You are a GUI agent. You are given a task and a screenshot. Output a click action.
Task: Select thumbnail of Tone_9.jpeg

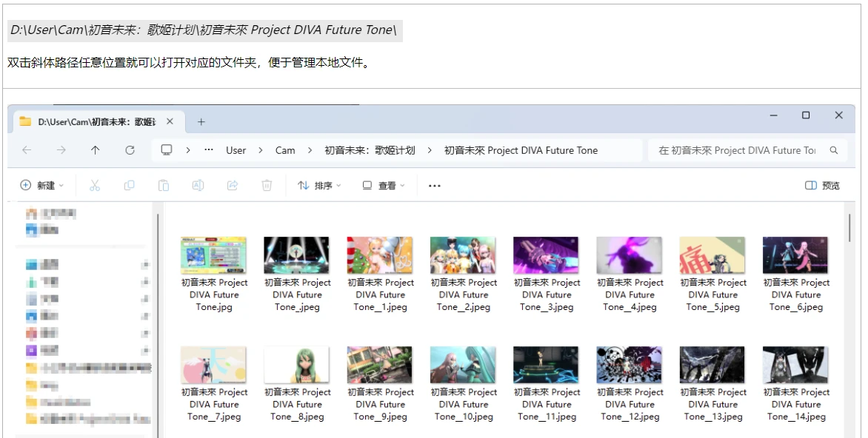380,365
